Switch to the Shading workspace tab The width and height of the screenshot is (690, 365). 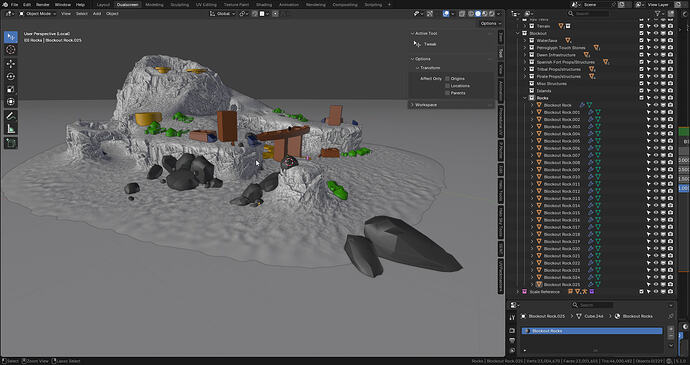[264, 4]
